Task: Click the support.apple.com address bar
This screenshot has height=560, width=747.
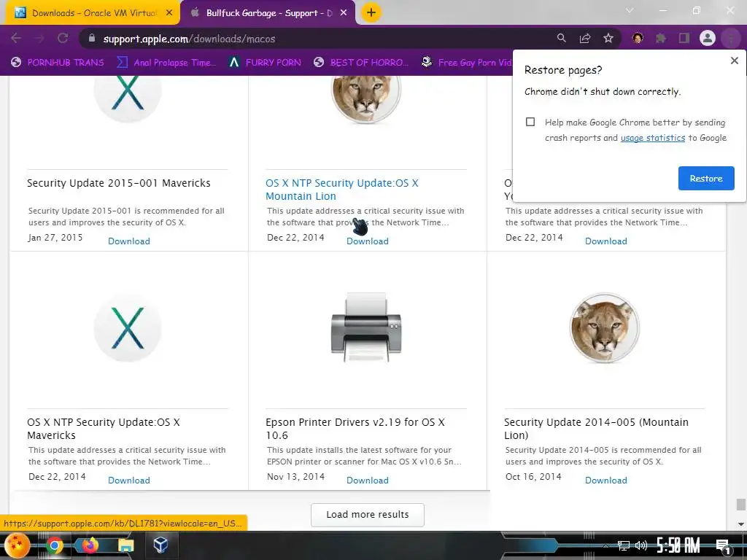Action: (314, 39)
